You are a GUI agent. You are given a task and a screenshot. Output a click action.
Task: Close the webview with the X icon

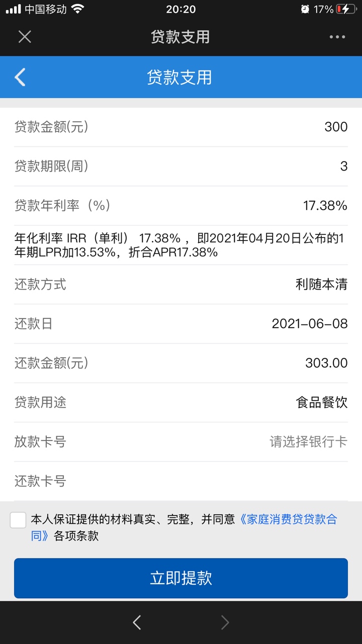[25, 37]
